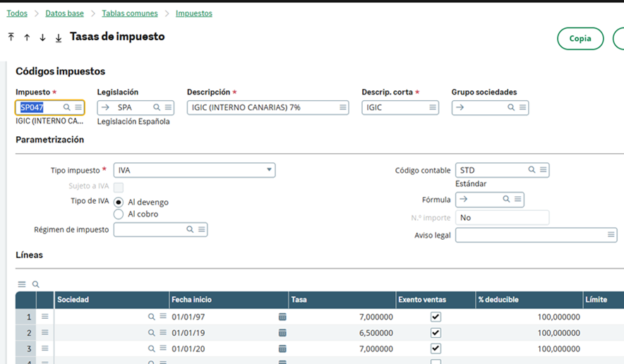Go to last record arrow icon
This screenshot has height=364, width=624.
[59, 37]
